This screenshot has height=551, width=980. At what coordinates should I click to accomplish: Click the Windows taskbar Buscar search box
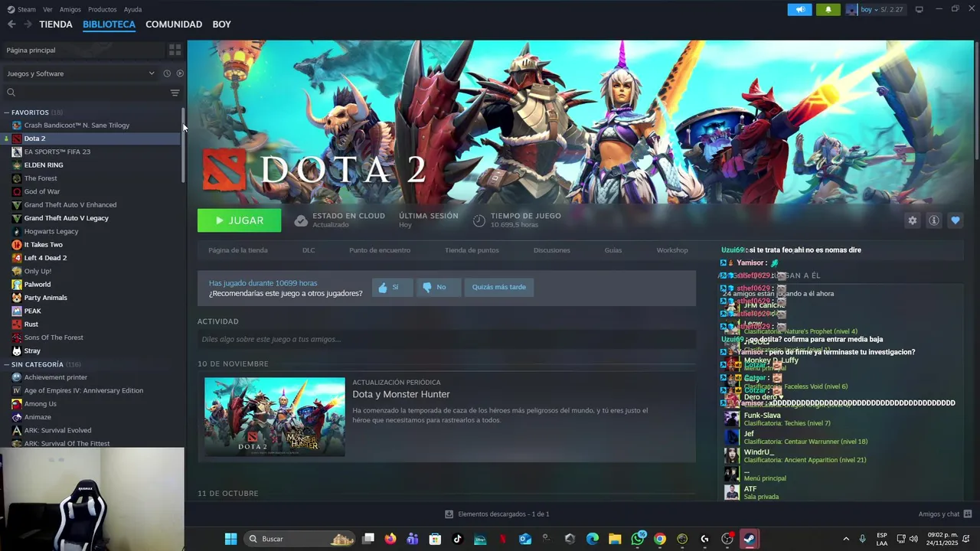click(x=300, y=539)
